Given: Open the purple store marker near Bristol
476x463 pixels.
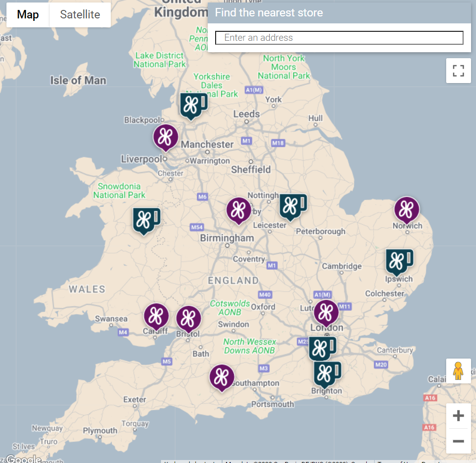Looking at the screenshot, I should tap(188, 317).
